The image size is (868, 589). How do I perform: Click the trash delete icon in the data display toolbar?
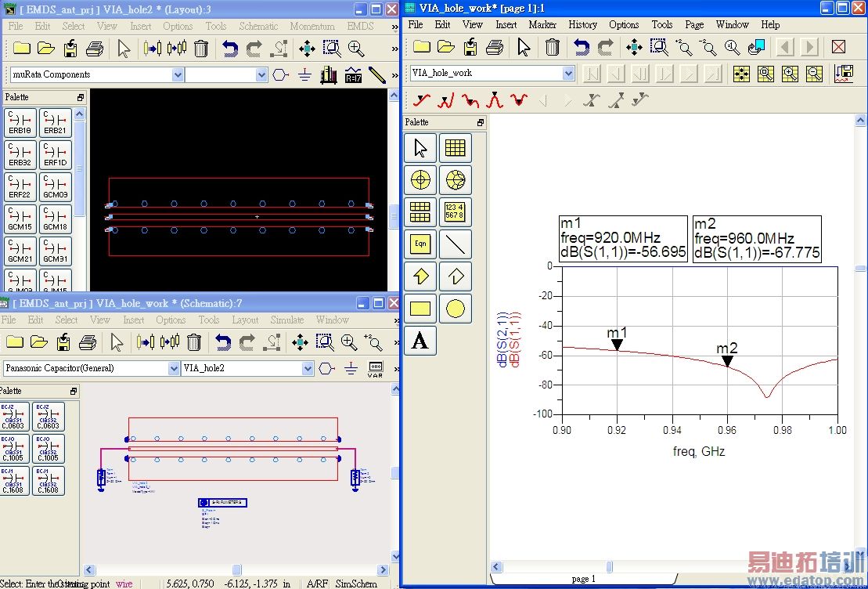pos(553,47)
